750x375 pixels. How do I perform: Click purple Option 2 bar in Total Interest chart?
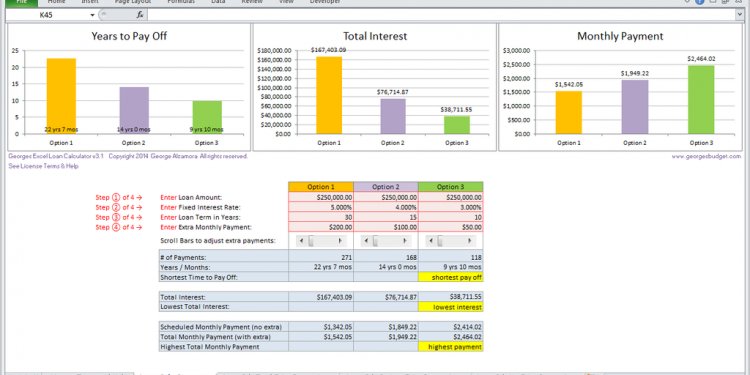click(x=393, y=116)
